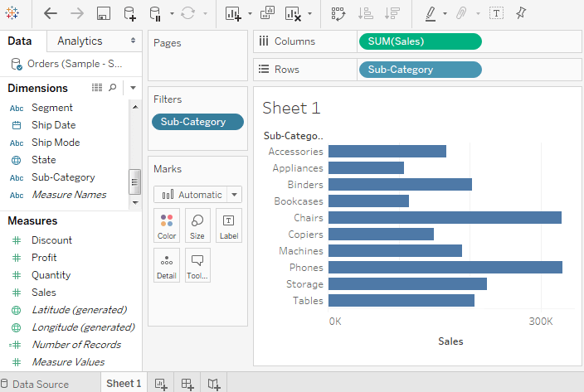
Task: Open the Clear Sheet dropdown arrow
Action: (310, 14)
